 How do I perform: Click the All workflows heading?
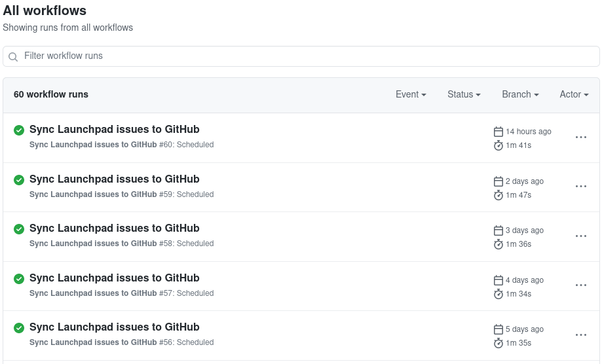(x=45, y=10)
